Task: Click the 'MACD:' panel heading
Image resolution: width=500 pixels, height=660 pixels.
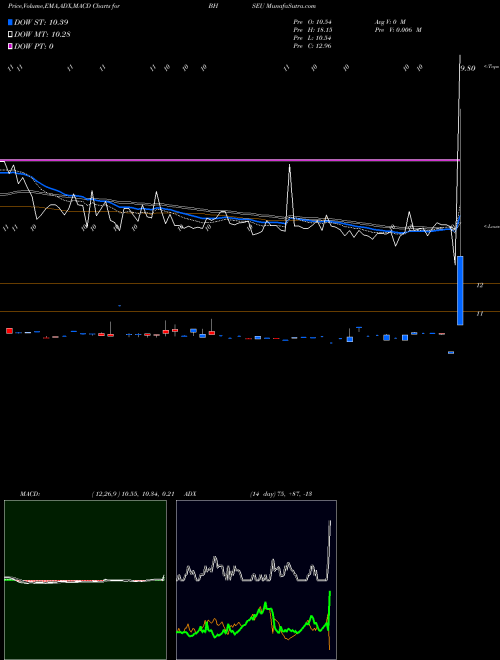Action: (x=30, y=494)
